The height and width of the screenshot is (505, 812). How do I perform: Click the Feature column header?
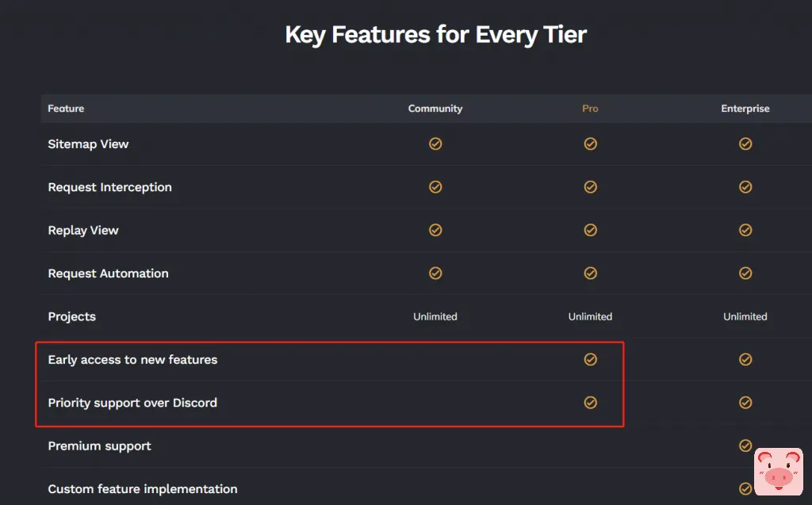click(66, 109)
